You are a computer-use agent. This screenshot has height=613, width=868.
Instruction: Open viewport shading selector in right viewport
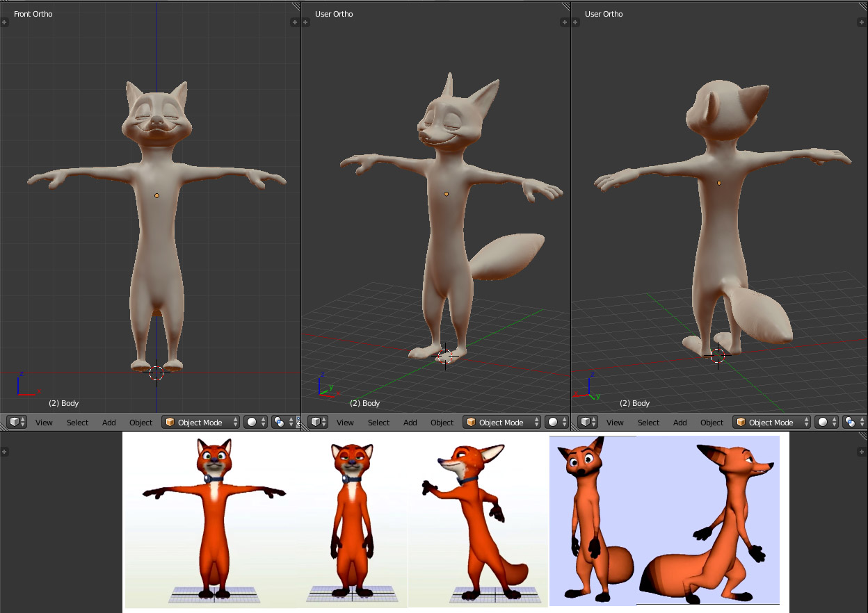(x=827, y=422)
